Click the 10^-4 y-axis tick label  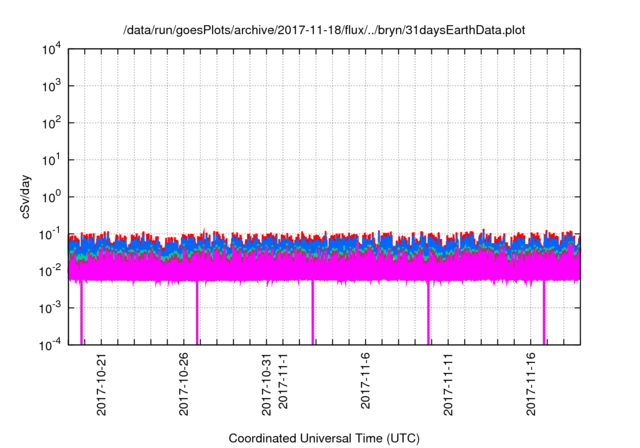pyautogui.click(x=51, y=346)
